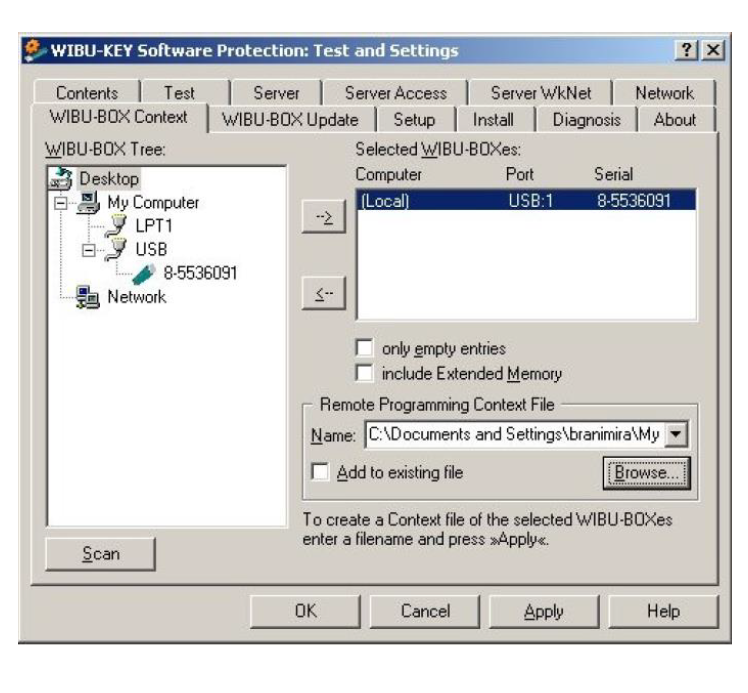748x693 pixels.
Task: Go to the Install tab
Action: click(x=493, y=119)
